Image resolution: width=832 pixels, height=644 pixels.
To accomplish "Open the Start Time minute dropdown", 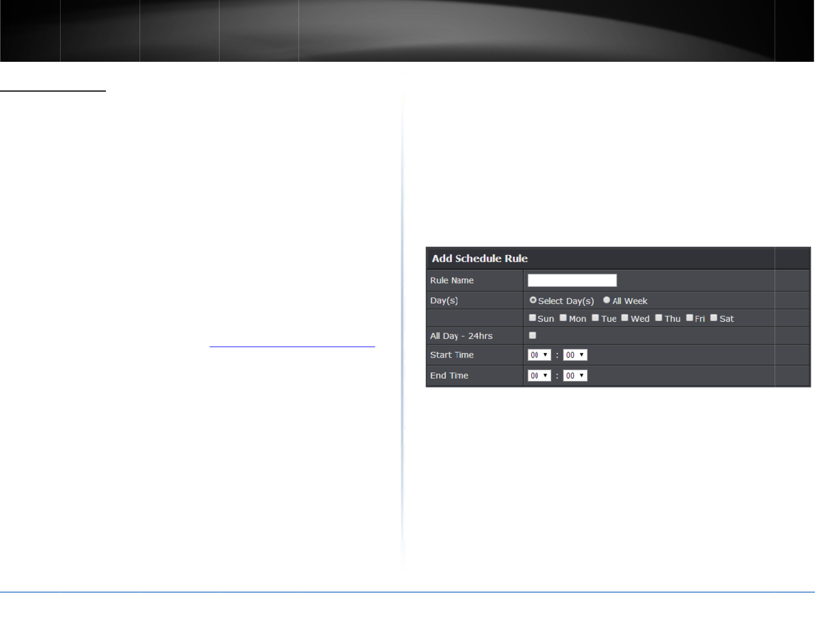I will click(x=575, y=355).
